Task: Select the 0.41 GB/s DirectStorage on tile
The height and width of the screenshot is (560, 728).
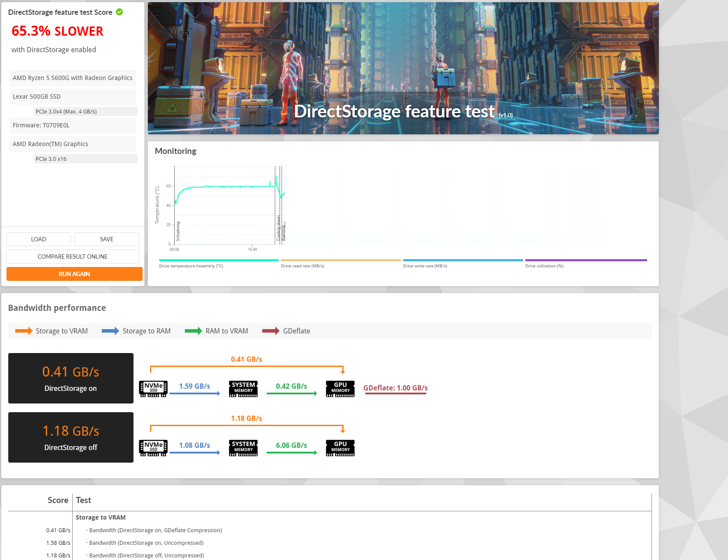Action: (x=71, y=378)
